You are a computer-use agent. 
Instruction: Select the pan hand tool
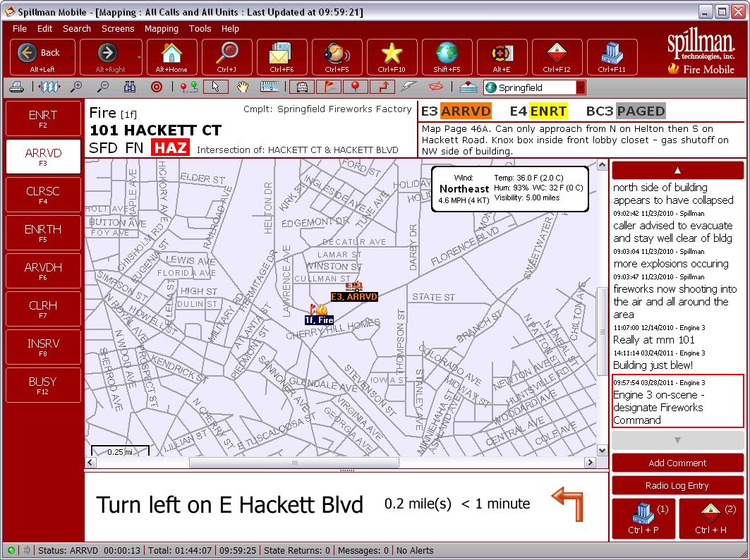pyautogui.click(x=243, y=87)
